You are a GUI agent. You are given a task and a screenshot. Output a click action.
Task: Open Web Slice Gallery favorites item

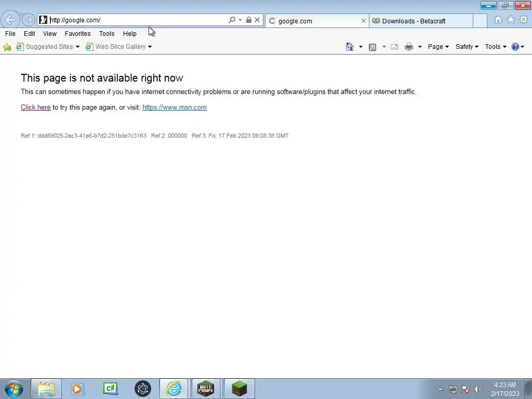point(116,47)
